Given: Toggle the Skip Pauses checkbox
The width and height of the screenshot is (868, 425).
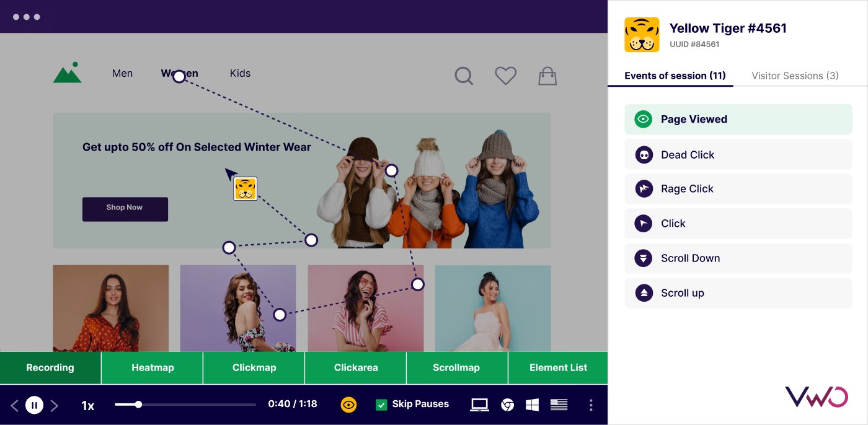Looking at the screenshot, I should [x=381, y=405].
